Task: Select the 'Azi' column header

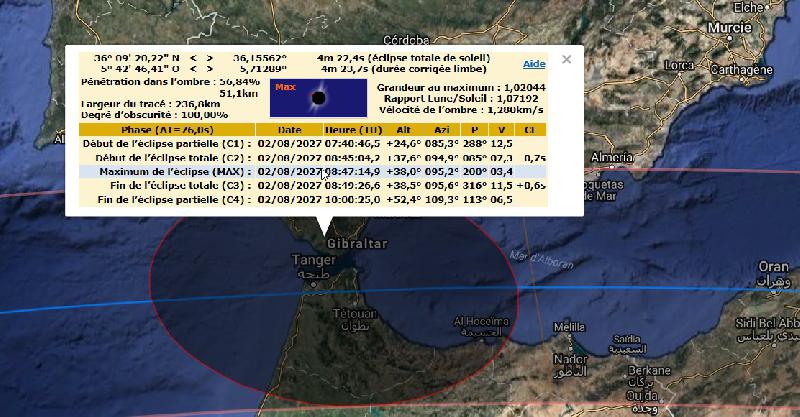Action: pos(442,130)
